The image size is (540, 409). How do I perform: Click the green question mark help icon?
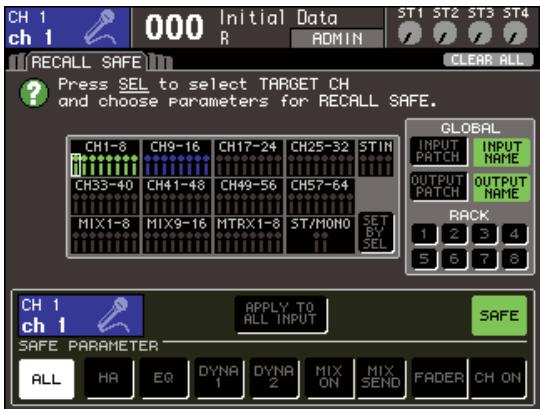tap(34, 93)
